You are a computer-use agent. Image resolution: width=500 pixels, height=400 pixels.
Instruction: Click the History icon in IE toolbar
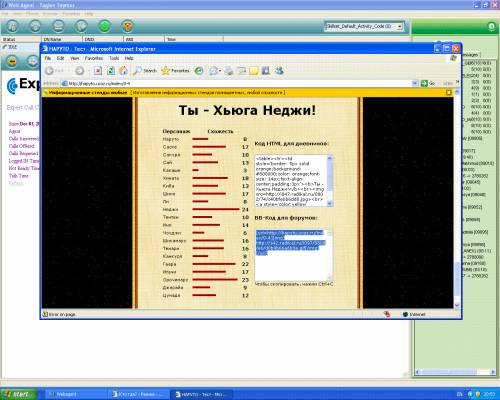(x=199, y=71)
